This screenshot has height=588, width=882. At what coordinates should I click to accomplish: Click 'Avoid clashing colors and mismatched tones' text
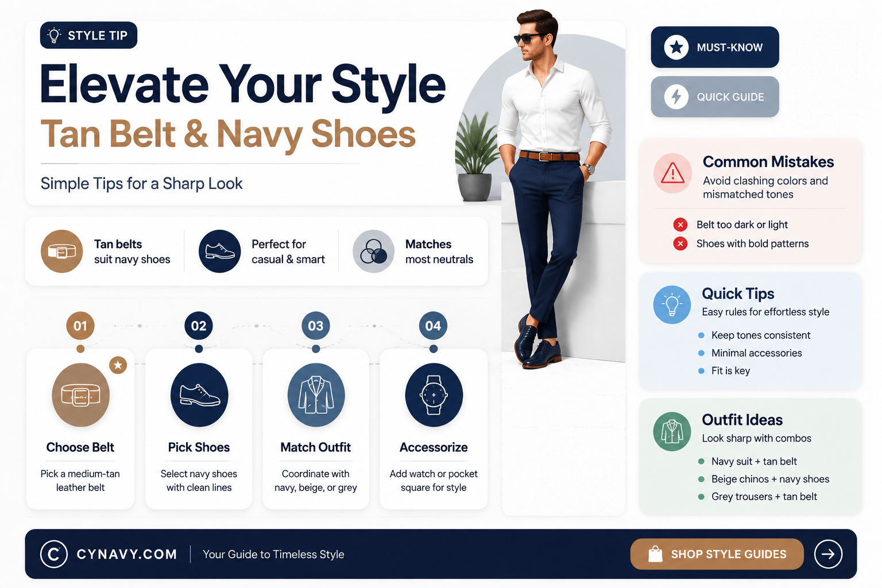point(765,188)
